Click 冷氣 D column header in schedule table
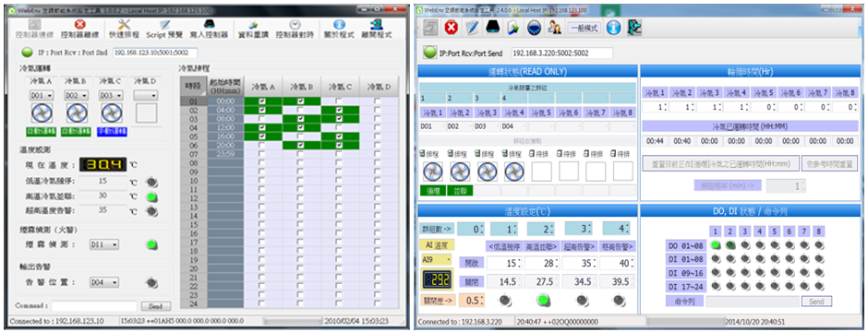 click(x=379, y=87)
